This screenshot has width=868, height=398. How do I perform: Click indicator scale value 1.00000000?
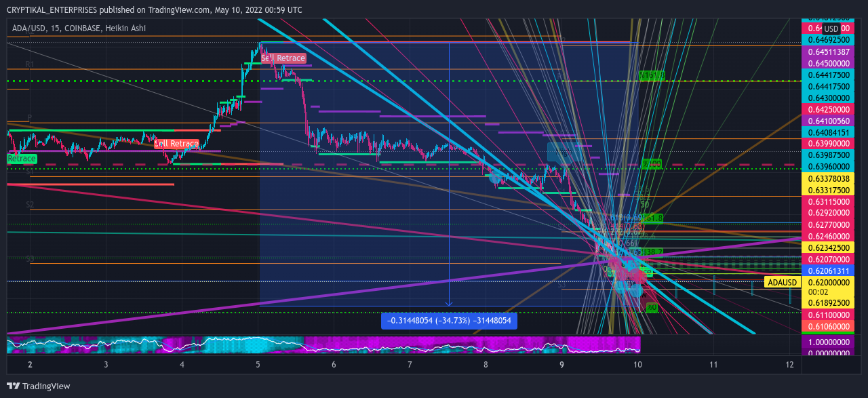coord(829,344)
